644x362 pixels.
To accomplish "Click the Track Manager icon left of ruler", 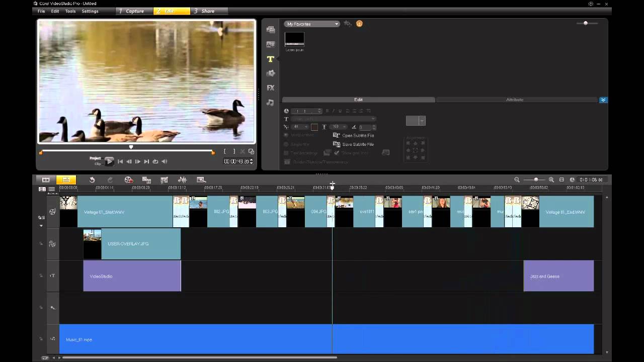I will click(42, 189).
